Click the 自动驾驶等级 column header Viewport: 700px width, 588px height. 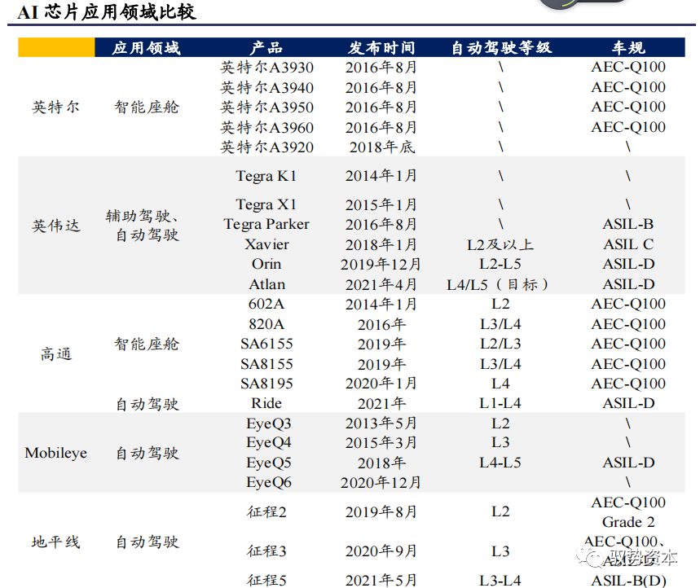click(x=501, y=48)
